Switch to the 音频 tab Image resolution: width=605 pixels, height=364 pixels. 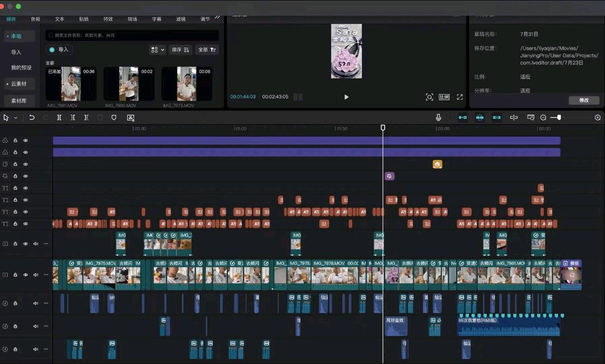(x=35, y=19)
